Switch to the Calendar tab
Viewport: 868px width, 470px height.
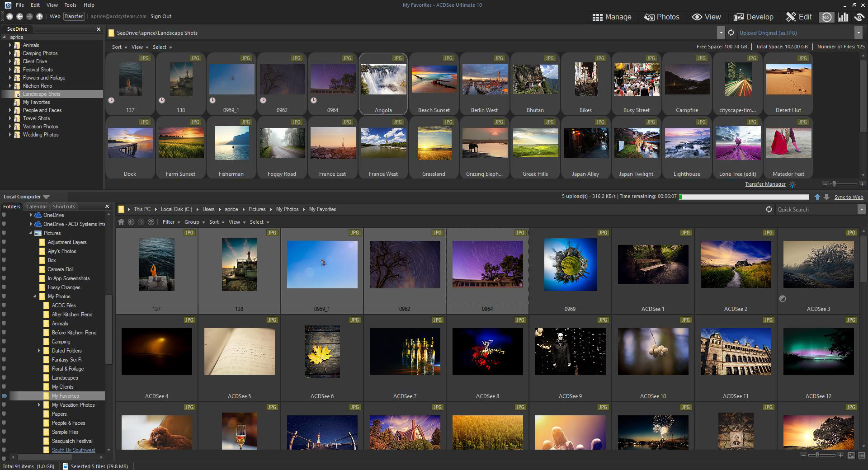click(x=36, y=207)
